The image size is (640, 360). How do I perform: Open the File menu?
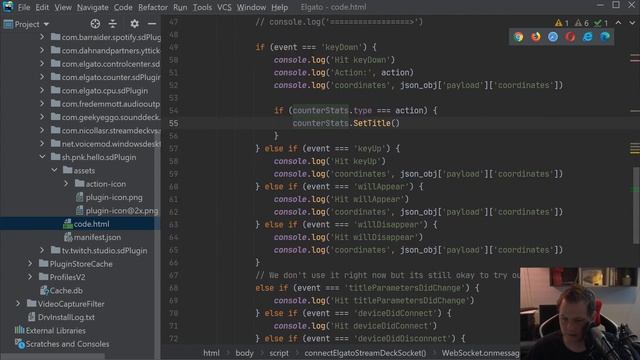coord(24,7)
